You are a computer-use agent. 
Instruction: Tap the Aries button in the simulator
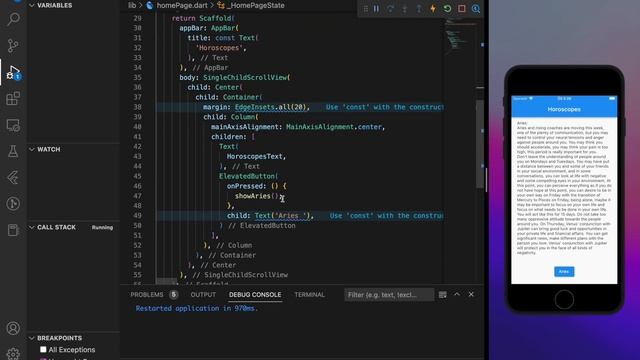pyautogui.click(x=564, y=271)
